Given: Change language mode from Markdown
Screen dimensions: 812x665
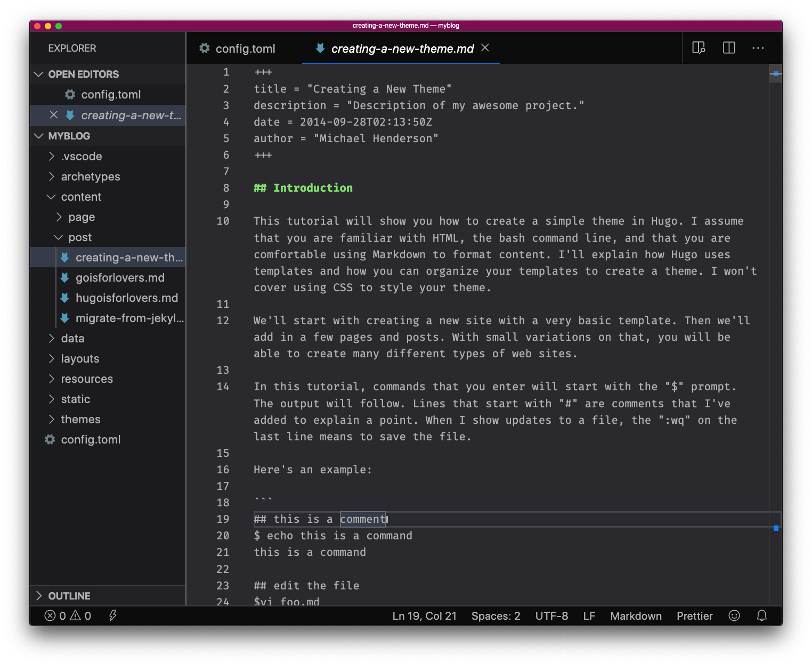Looking at the screenshot, I should [636, 616].
